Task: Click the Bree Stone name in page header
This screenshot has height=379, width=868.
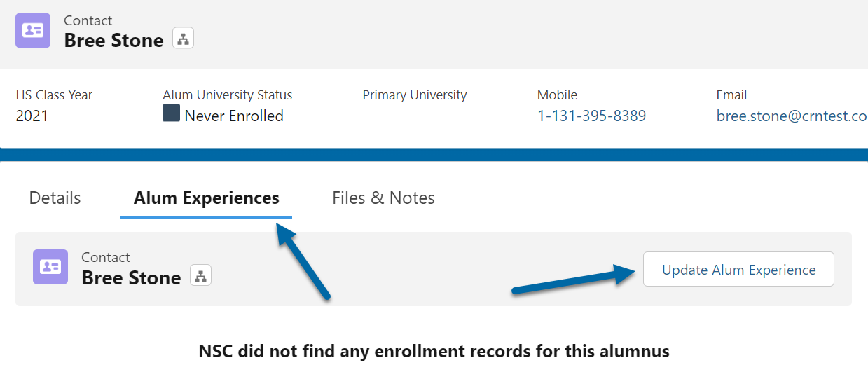Action: (113, 41)
